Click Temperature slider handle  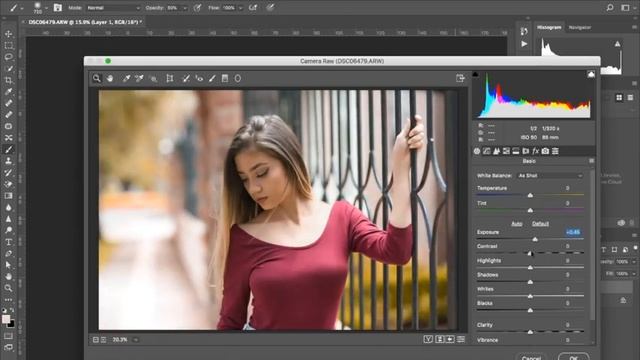530,196
